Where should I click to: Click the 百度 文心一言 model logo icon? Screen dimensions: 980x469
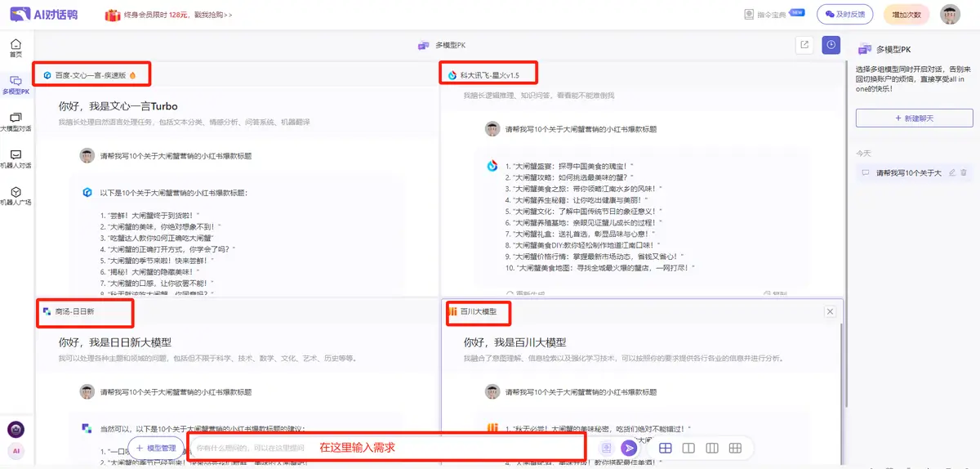tap(47, 75)
